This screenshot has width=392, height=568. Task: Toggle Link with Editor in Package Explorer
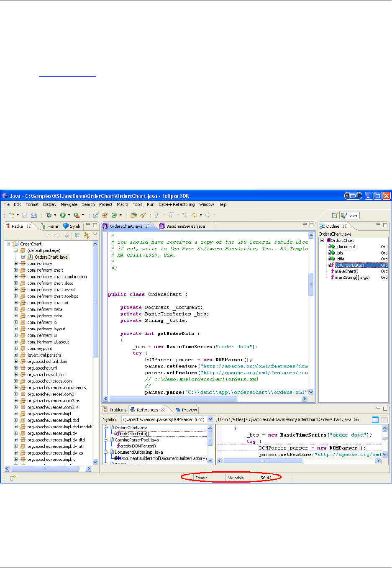(87, 235)
